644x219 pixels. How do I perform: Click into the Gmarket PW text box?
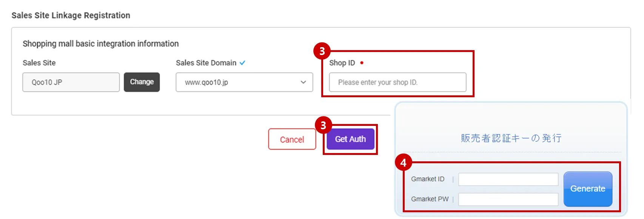(508, 199)
